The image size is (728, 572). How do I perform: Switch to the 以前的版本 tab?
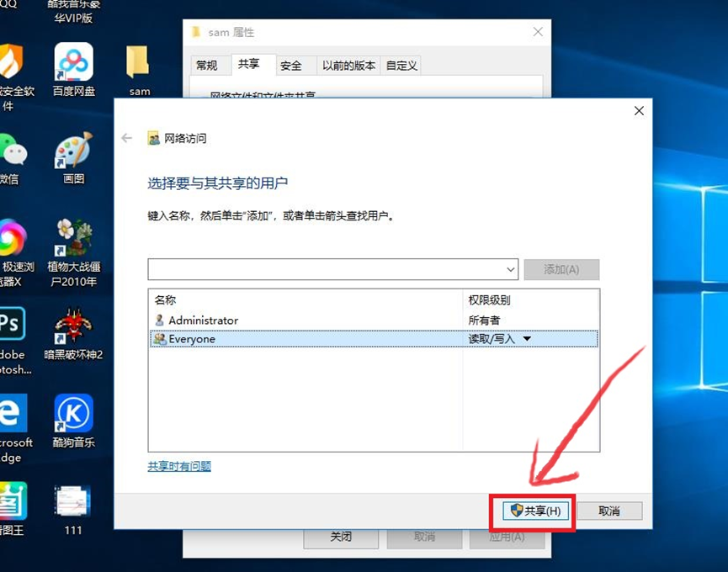[x=348, y=66]
